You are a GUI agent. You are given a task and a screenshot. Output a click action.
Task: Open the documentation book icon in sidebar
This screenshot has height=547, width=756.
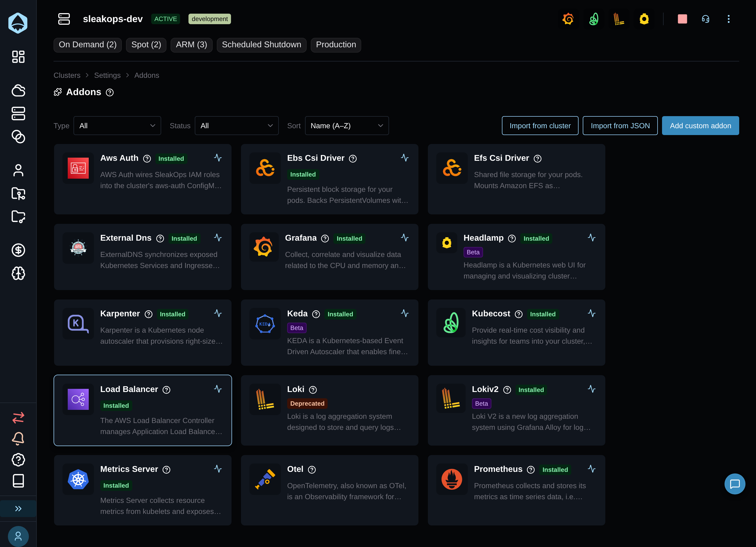click(18, 481)
